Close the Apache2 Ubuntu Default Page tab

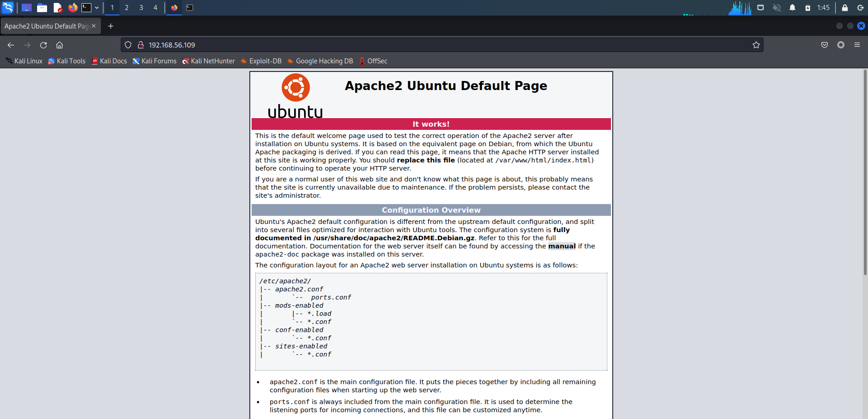coord(94,26)
